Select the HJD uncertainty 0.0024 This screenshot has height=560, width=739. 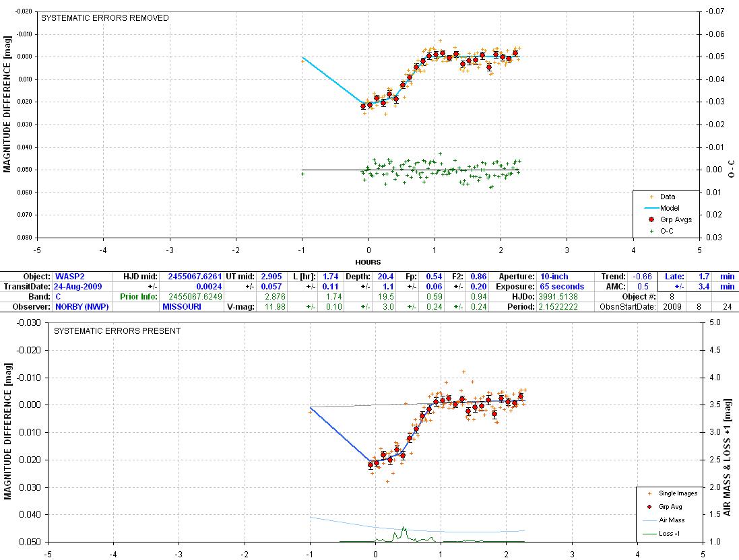209,286
